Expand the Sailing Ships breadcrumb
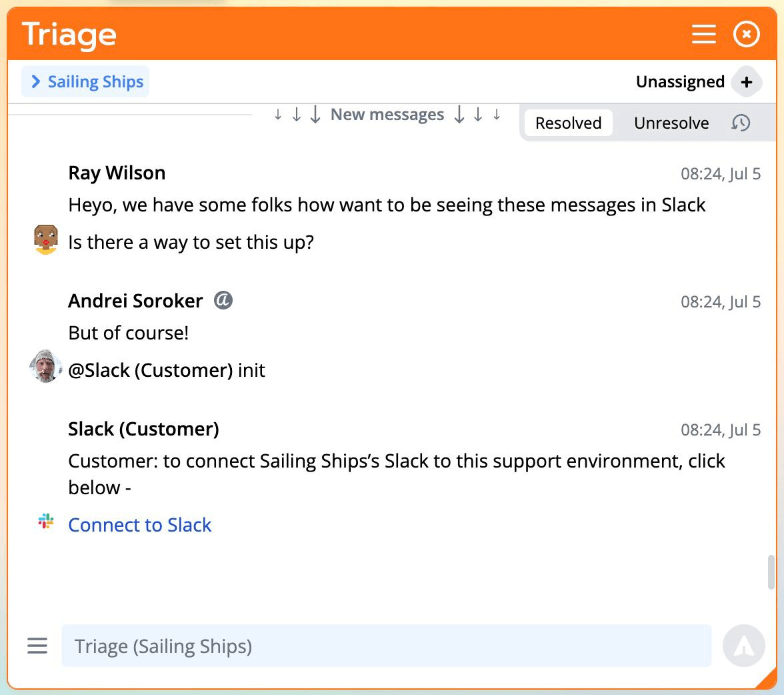Screen dimensions: 784x695 pos(85,81)
